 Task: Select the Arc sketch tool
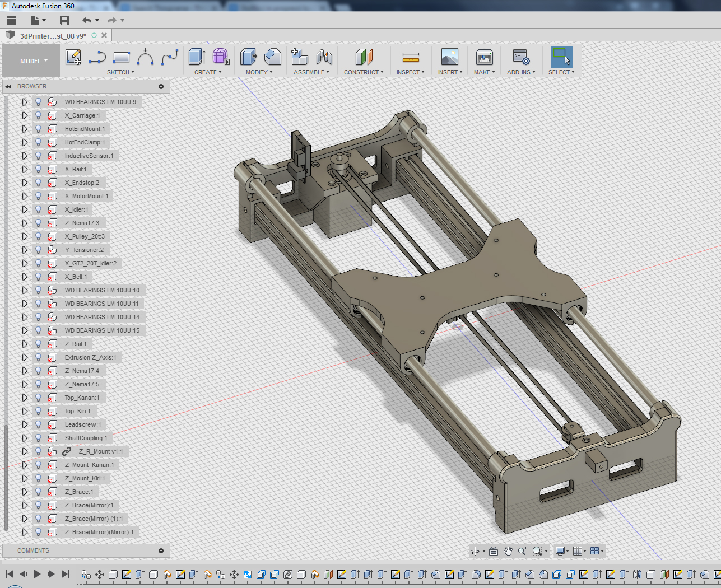pos(146,57)
